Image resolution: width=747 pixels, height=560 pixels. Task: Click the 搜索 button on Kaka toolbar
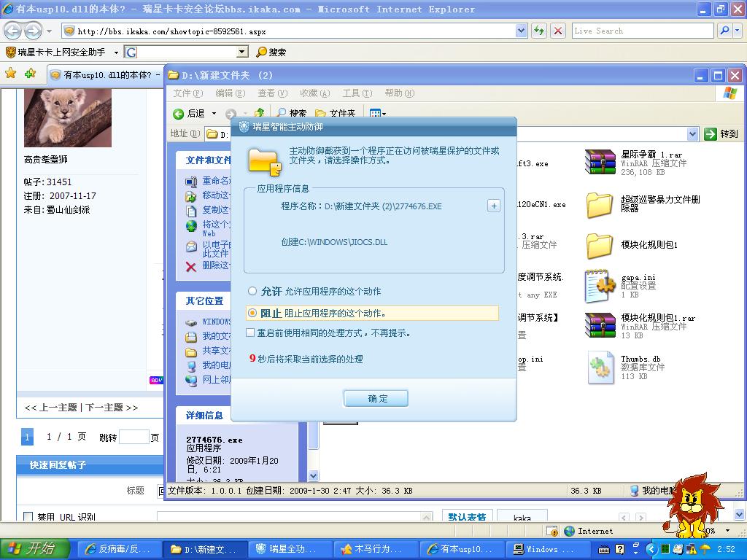(271, 52)
